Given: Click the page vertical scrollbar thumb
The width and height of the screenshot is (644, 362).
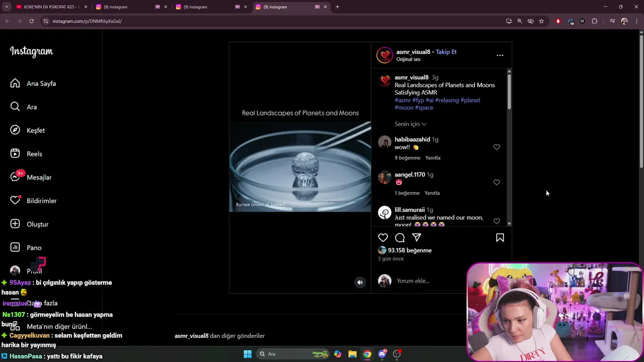Looking at the screenshot, I should (x=641, y=102).
